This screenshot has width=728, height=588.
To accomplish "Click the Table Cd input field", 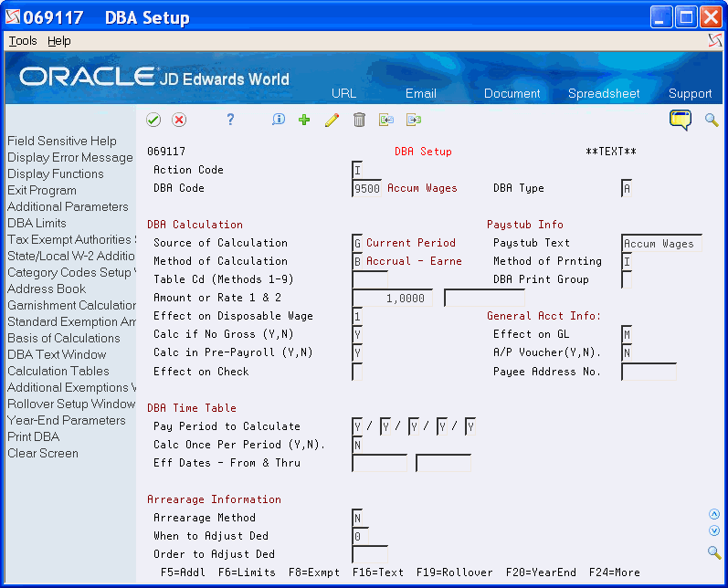I will 370,279.
